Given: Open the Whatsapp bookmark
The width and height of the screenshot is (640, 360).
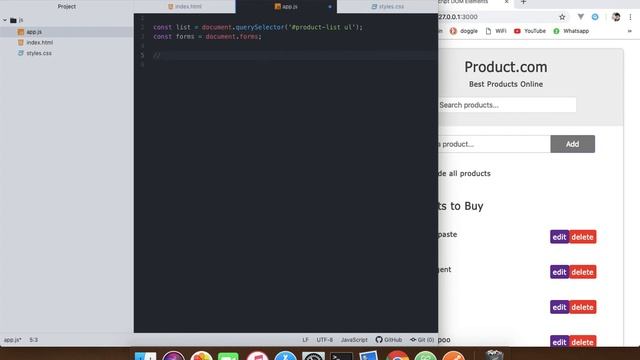Looking at the screenshot, I should pyautogui.click(x=571, y=31).
